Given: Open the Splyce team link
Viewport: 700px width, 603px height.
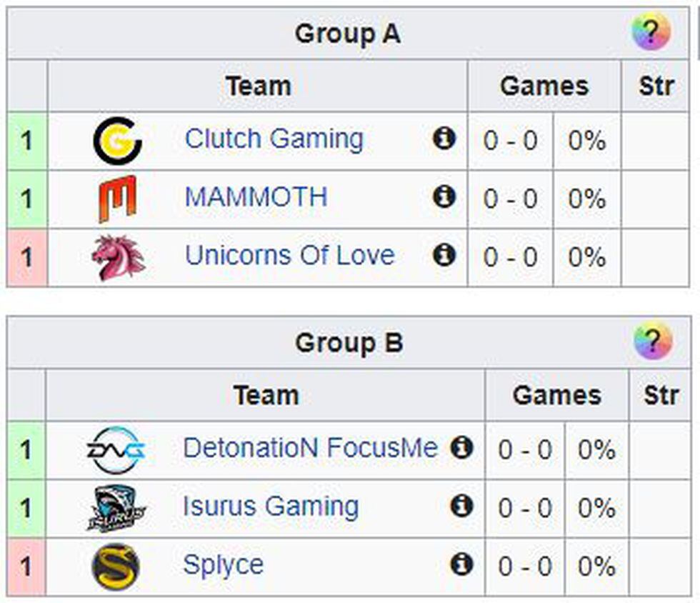Looking at the screenshot, I should (223, 564).
